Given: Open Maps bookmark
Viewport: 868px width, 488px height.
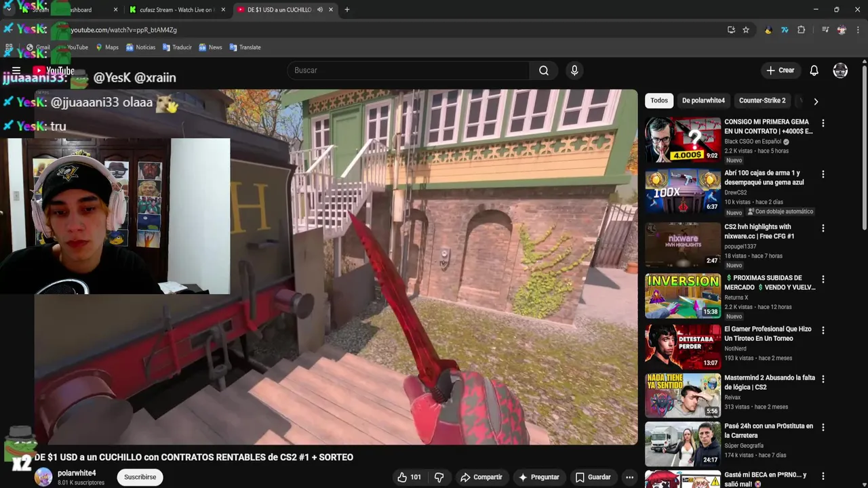Looking at the screenshot, I should pos(107,47).
